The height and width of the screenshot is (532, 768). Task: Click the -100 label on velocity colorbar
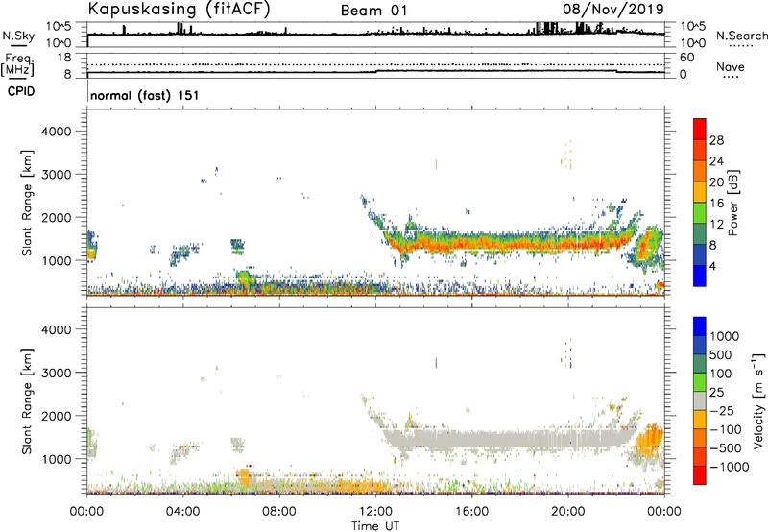(x=726, y=429)
